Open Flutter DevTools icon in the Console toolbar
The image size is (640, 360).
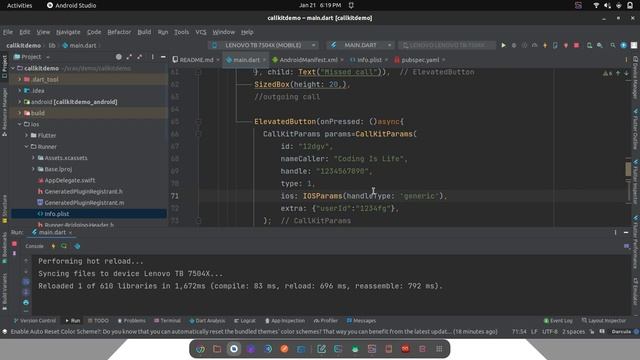77,246
